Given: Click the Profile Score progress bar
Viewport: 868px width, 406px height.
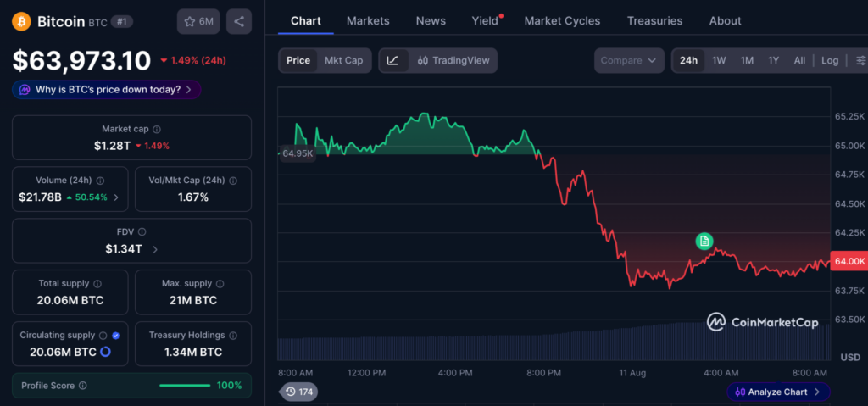Looking at the screenshot, I should [185, 386].
